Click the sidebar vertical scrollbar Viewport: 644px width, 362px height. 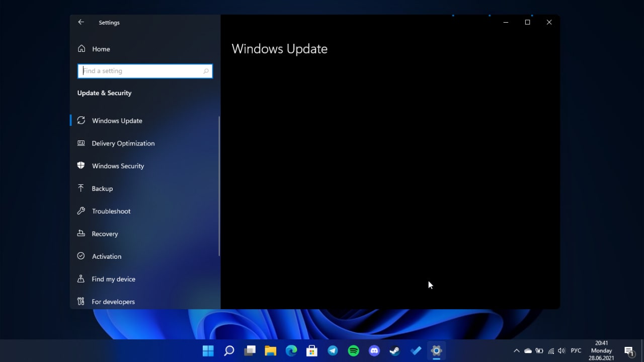tap(219, 186)
